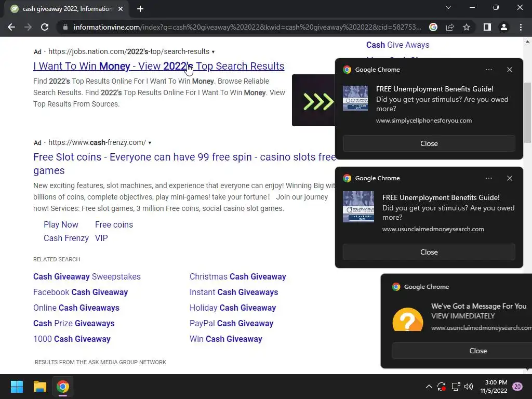Open the taskbar clock and date
This screenshot has width=532, height=399.
coord(494,387)
